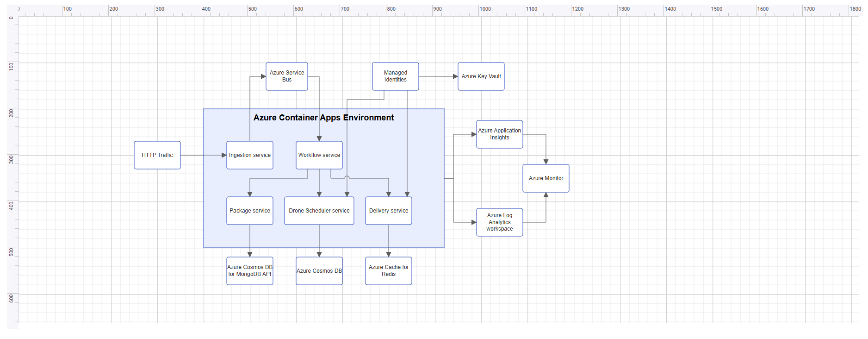Click the 1000 mark on horizontal ruler

pos(485,9)
